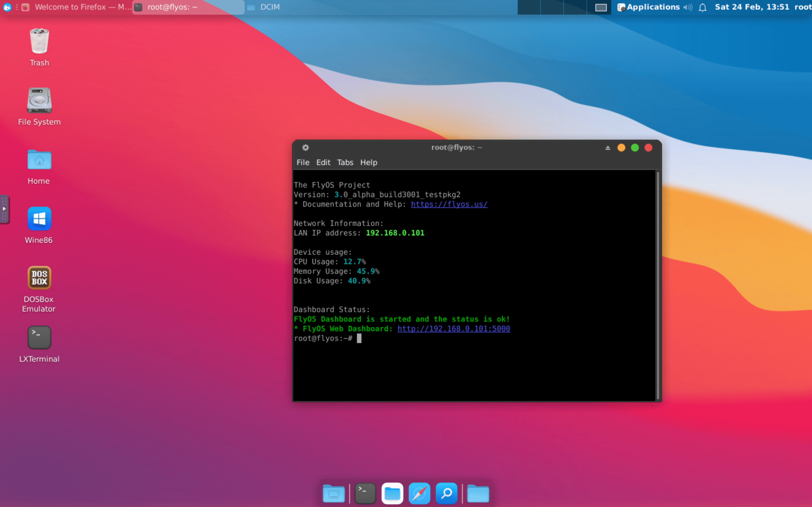Click the terminal icon in taskbar
This screenshot has height=507, width=812.
(364, 493)
